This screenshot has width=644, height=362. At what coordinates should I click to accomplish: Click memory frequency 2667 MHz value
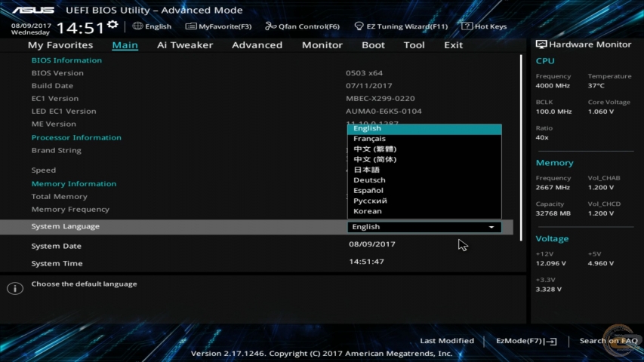pyautogui.click(x=553, y=188)
